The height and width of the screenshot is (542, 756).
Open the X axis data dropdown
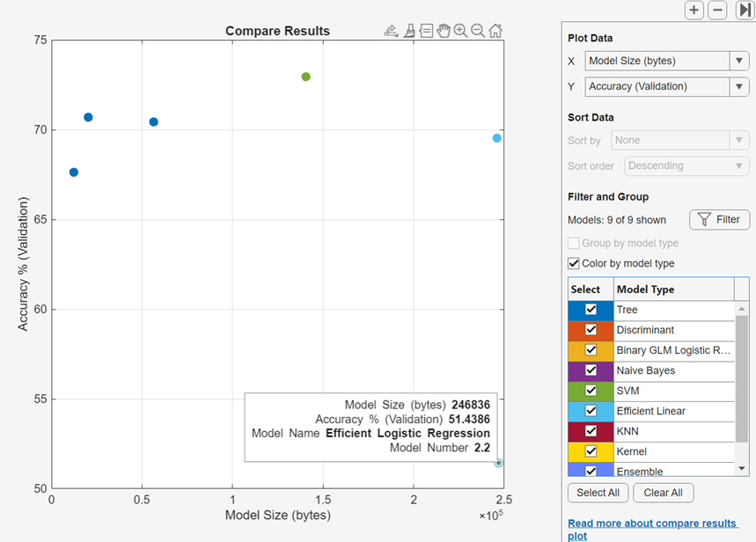click(x=739, y=61)
